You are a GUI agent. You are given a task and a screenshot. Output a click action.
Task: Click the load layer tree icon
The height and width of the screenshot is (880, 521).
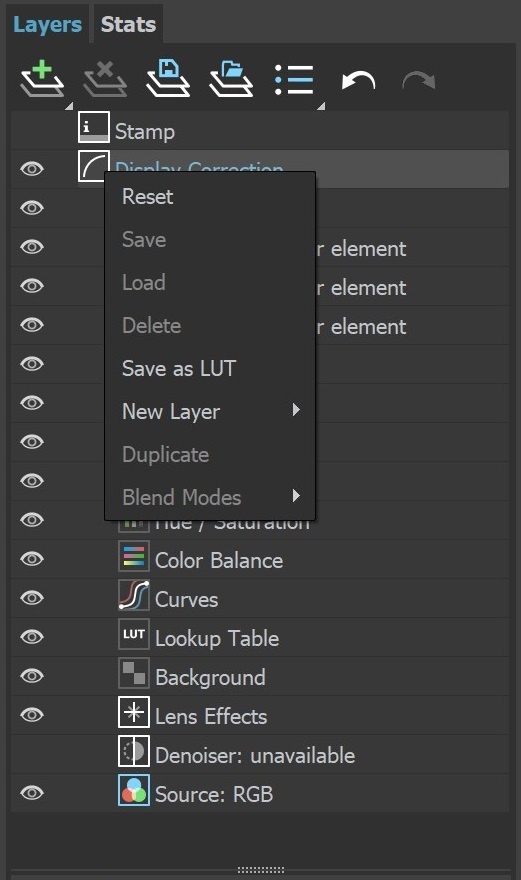231,79
